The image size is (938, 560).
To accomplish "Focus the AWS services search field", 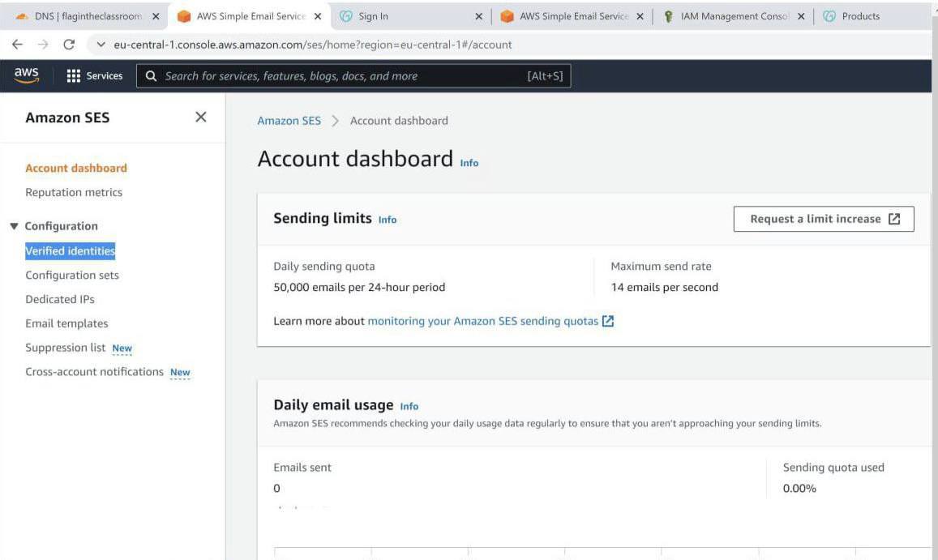I will point(353,76).
